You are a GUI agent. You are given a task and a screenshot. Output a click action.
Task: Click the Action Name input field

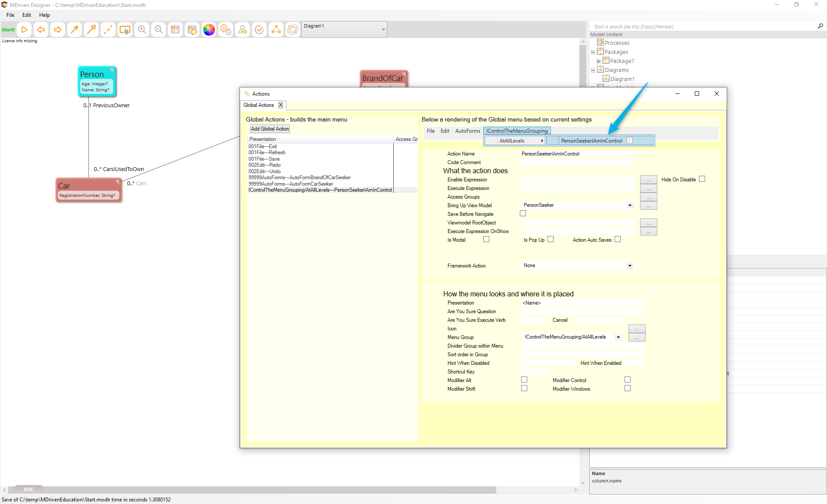577,154
